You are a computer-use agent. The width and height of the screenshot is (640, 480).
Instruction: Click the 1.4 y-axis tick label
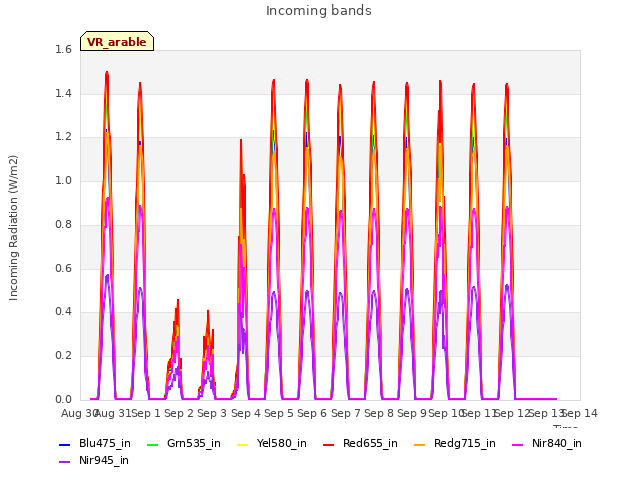coord(63,93)
